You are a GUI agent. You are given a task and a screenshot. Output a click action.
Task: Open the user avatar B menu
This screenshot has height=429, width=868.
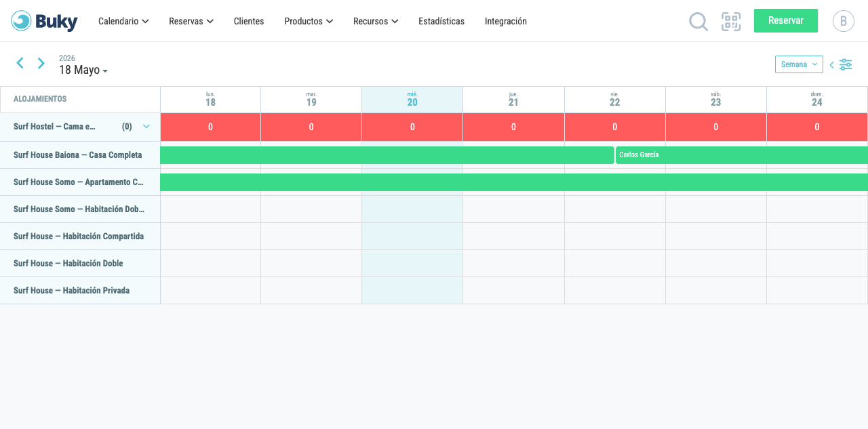pos(844,21)
